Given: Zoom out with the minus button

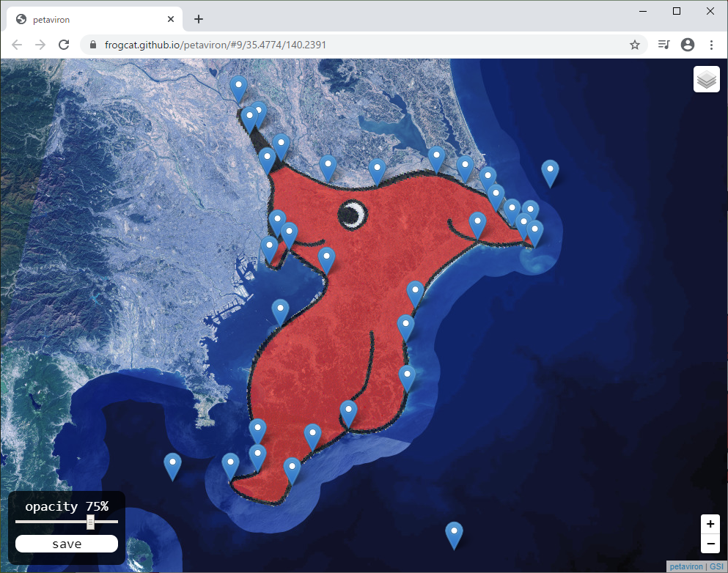Looking at the screenshot, I should [710, 543].
